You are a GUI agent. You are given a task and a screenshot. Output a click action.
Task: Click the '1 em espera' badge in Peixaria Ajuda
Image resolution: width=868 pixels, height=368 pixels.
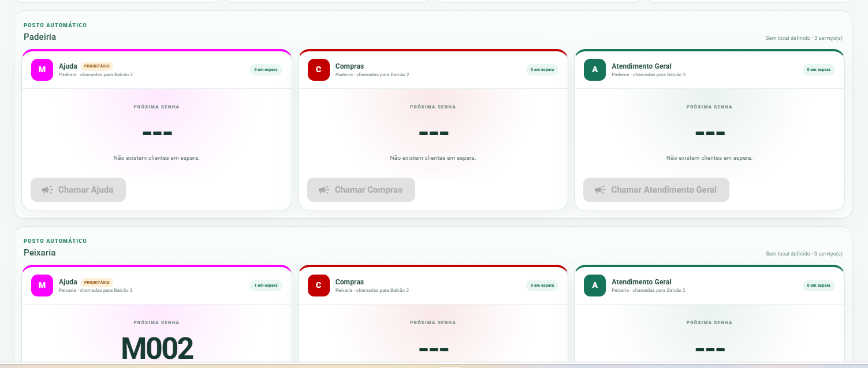(266, 286)
